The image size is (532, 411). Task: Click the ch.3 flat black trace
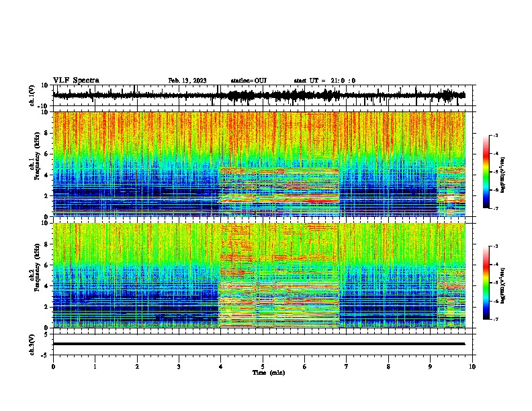coord(259,344)
